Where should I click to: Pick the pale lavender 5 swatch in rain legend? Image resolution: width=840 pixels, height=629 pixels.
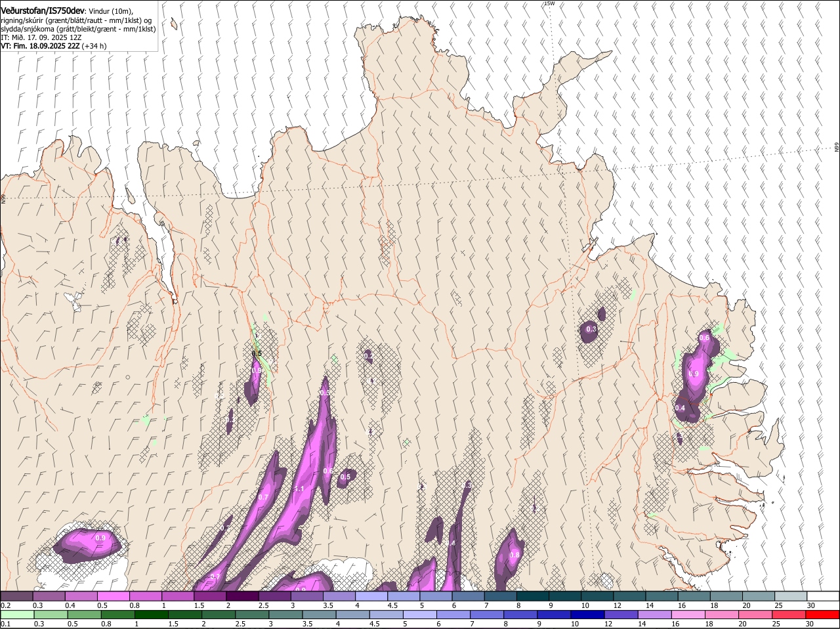[x=419, y=615]
